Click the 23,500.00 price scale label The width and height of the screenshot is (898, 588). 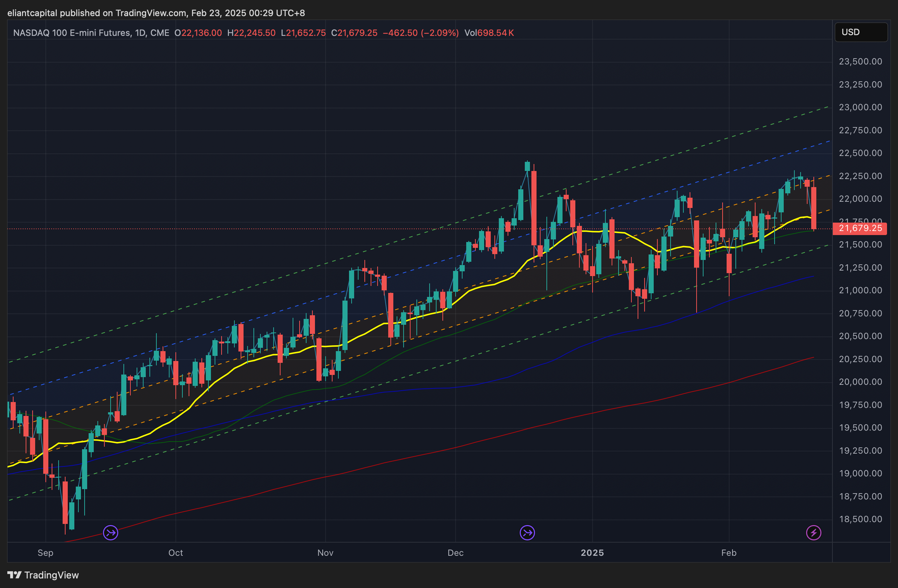(860, 62)
